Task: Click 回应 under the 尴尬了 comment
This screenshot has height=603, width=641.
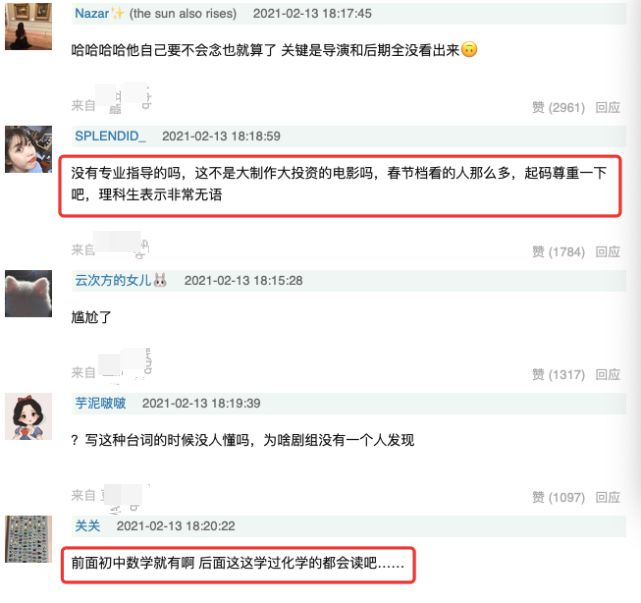Action: (x=608, y=374)
